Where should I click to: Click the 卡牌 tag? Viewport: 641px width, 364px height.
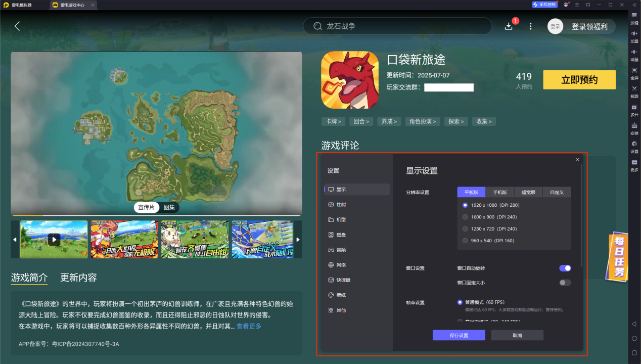point(333,121)
